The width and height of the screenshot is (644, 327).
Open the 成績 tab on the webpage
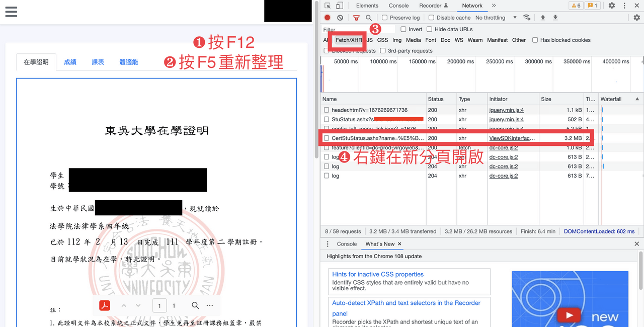[x=70, y=62]
